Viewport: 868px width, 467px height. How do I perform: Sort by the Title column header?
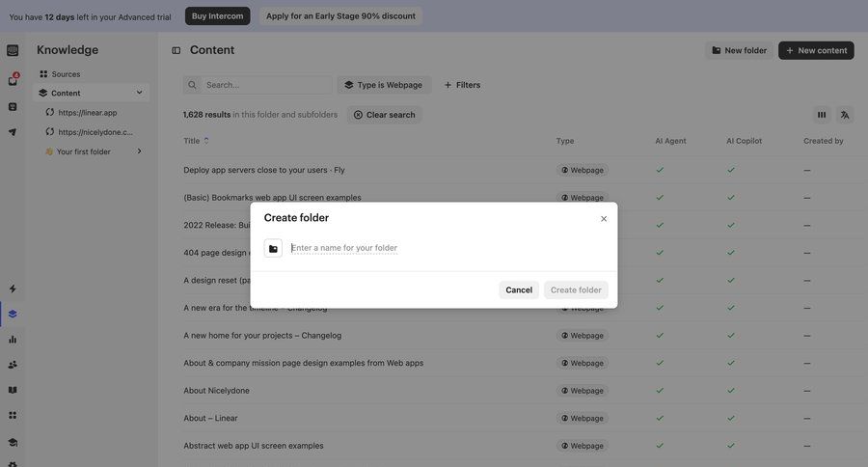[192, 141]
